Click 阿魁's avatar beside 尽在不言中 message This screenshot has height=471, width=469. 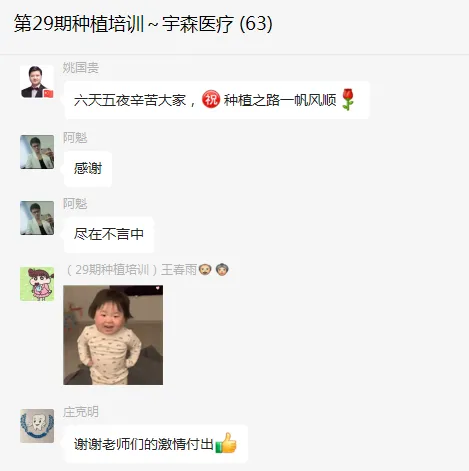click(37, 218)
